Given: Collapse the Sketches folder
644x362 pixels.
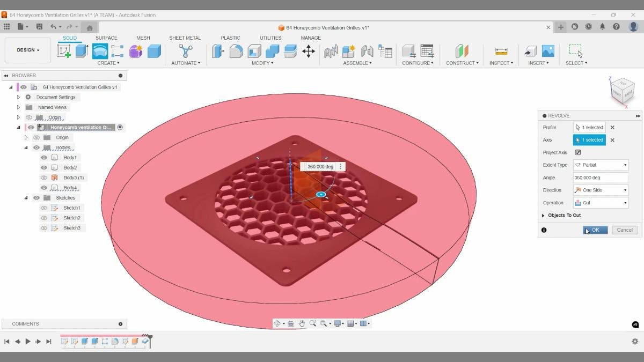Looking at the screenshot, I should [26, 198].
